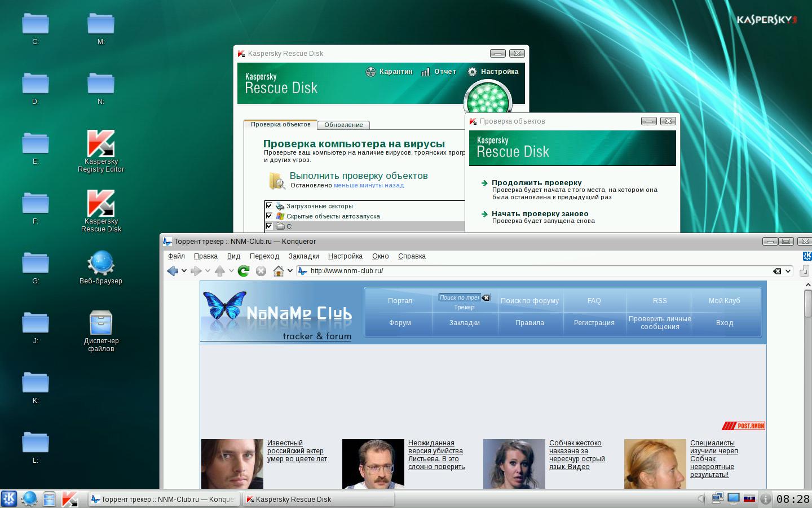Reload the page in Konqueror
The width and height of the screenshot is (812, 508).
(x=244, y=271)
